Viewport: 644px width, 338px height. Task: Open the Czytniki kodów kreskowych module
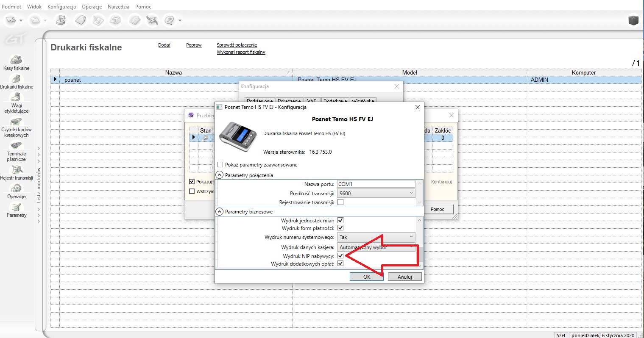pyautogui.click(x=17, y=127)
